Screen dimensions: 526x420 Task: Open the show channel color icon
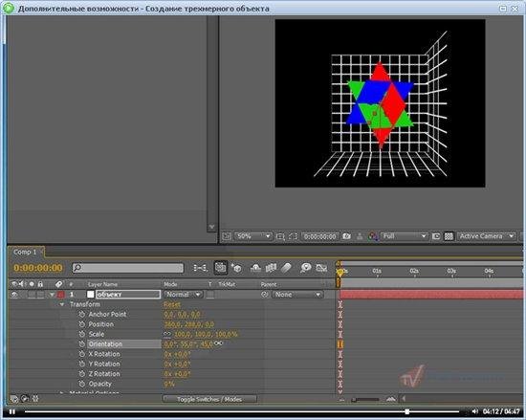coord(373,236)
